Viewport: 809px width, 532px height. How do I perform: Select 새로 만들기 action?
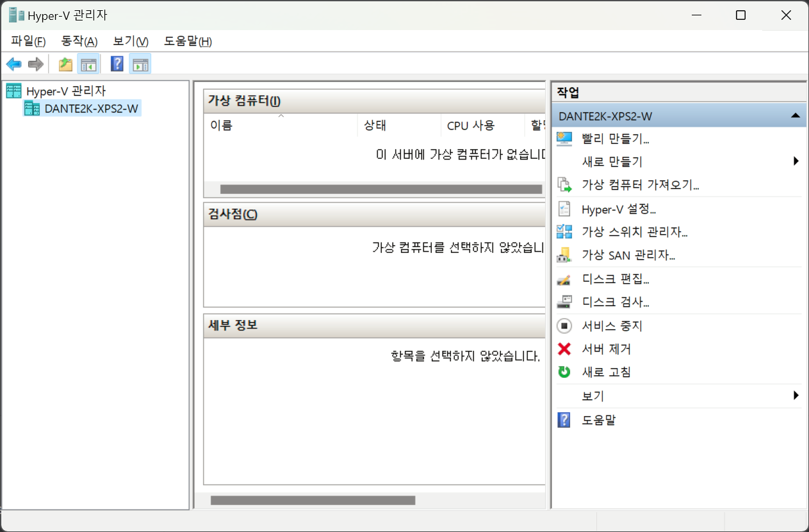point(612,161)
